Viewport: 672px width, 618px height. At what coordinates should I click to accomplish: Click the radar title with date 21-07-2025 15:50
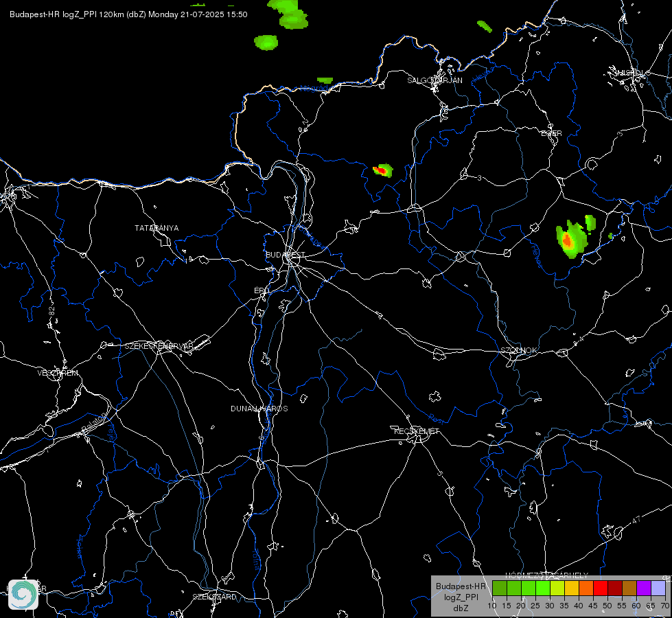pos(128,14)
